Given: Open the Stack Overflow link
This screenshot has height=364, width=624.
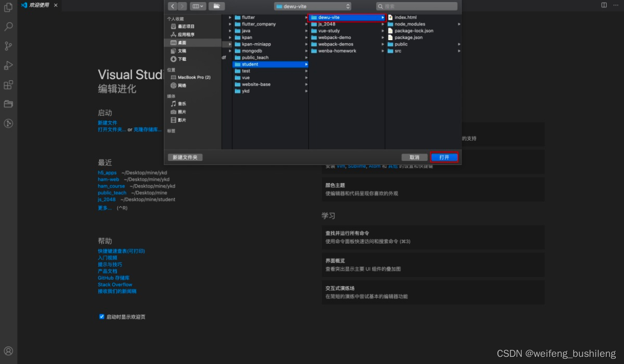Looking at the screenshot, I should coord(115,284).
